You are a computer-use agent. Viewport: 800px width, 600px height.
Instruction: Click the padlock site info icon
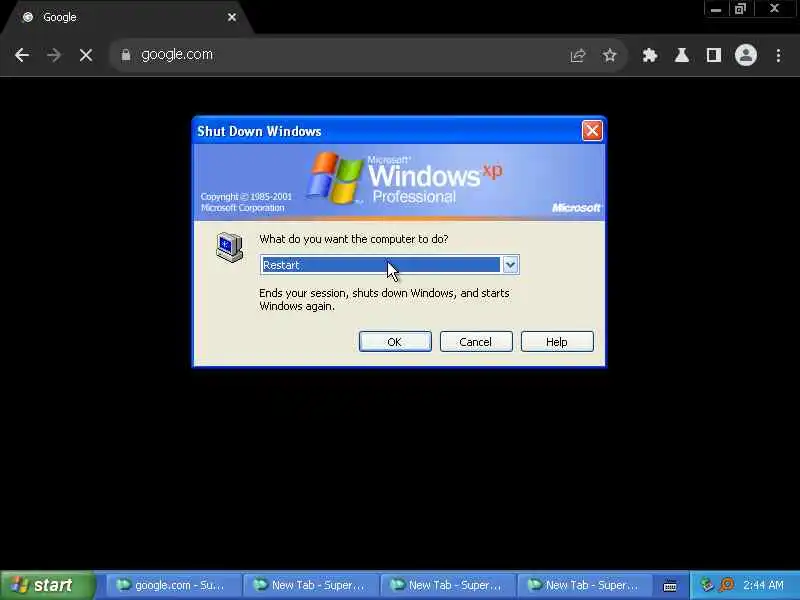point(126,55)
